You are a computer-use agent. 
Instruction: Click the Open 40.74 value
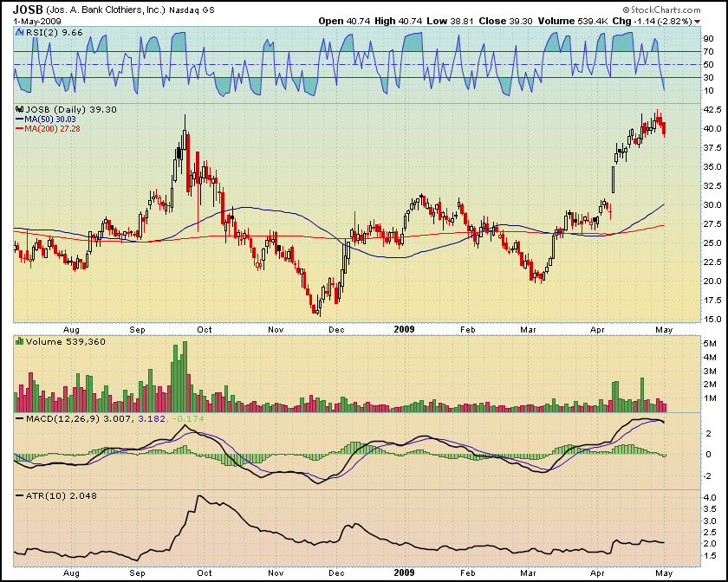point(344,21)
